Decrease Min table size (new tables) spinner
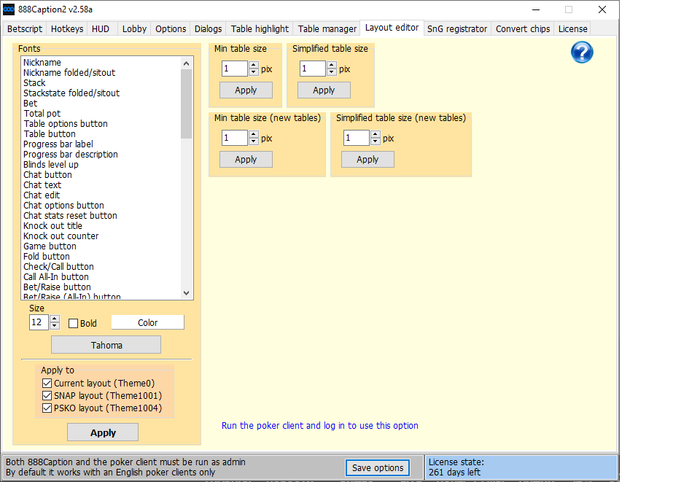700x482 pixels. point(254,141)
